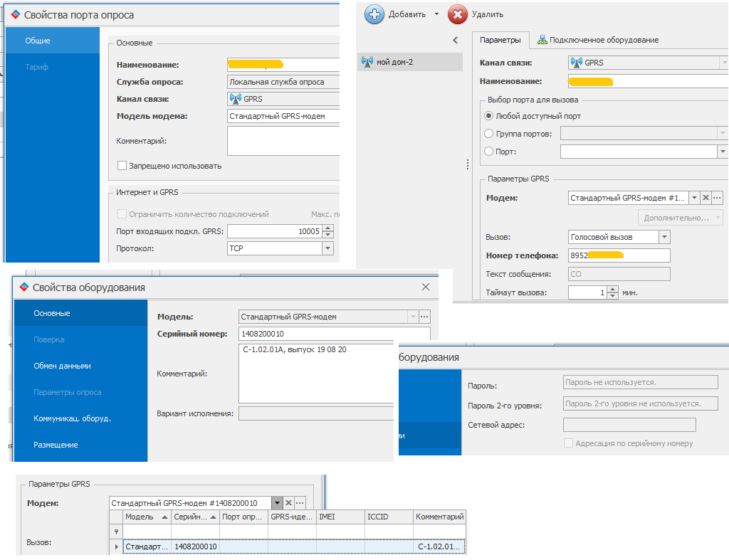Increase the Таймаут вызова stepper value
Image resolution: width=729 pixels, height=560 pixels.
(614, 290)
